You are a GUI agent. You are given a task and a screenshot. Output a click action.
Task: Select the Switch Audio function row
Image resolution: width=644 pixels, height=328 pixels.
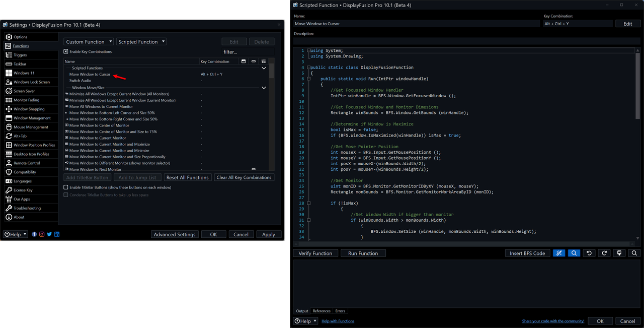[x=166, y=81]
